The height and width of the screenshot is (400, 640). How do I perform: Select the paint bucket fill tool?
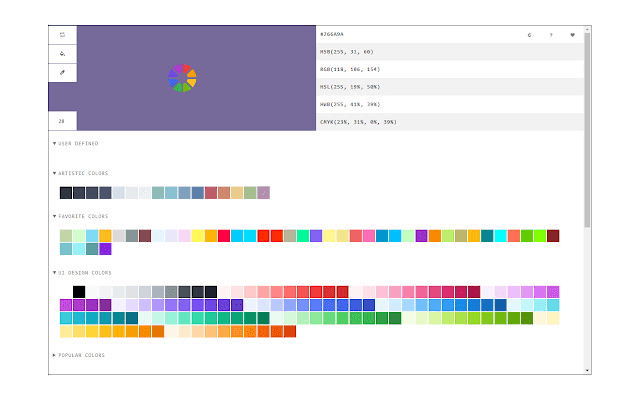pyautogui.click(x=62, y=53)
